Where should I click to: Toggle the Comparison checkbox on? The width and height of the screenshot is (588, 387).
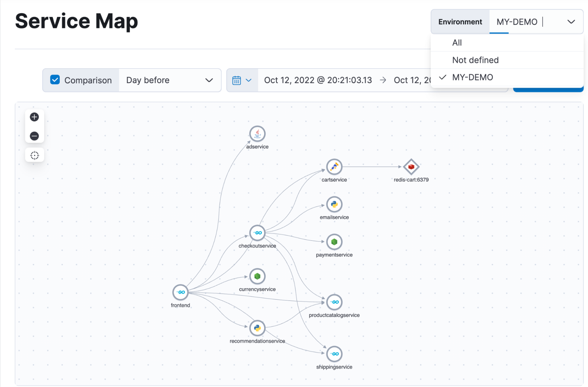[x=53, y=79]
